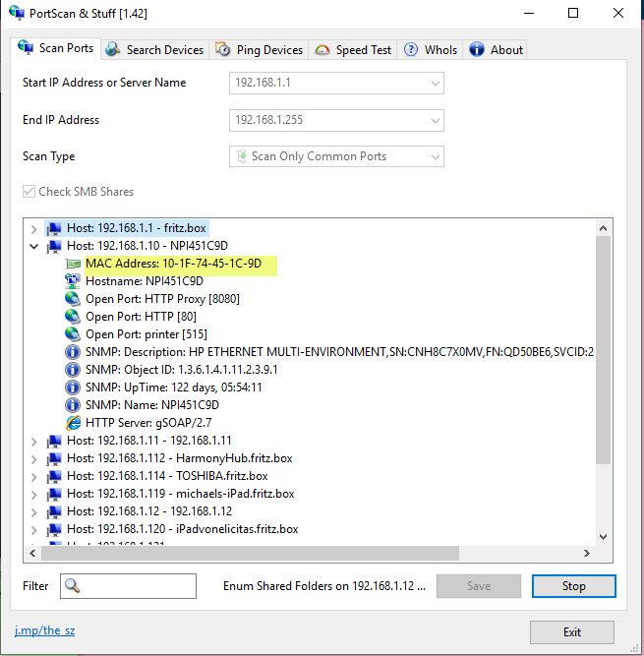Viewport: 644px width, 656px height.
Task: Select SNMP Object ID 1.3.6.1.4.1.11.2.3.9.1 row
Action: [x=182, y=370]
